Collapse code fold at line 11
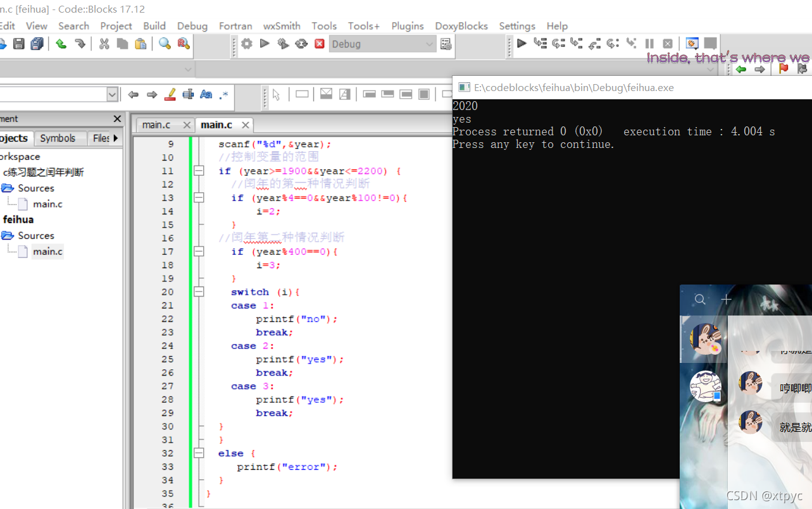This screenshot has height=509, width=812. [199, 171]
